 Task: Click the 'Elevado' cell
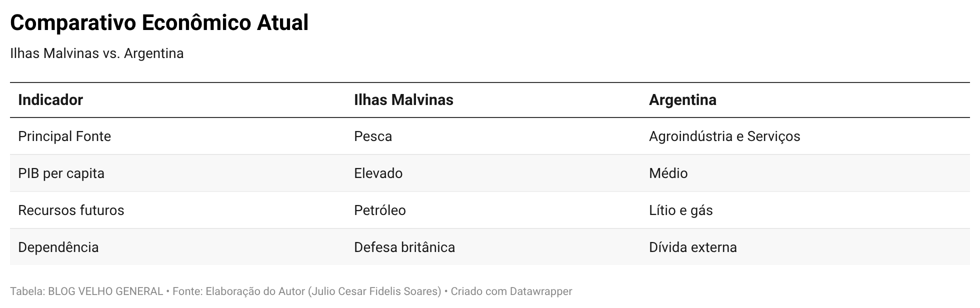tap(378, 173)
